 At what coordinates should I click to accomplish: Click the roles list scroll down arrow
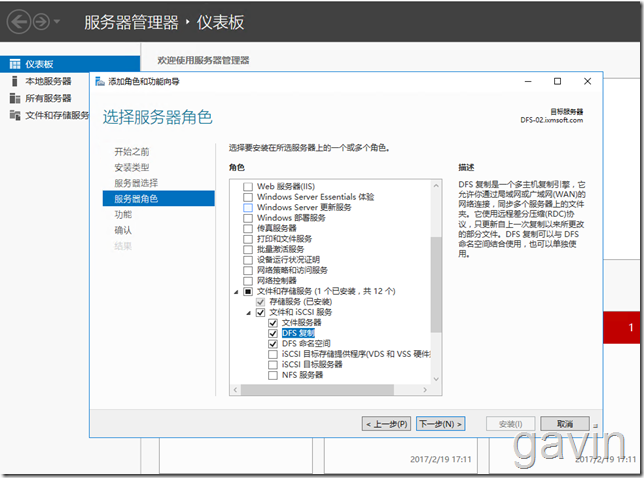click(x=436, y=379)
